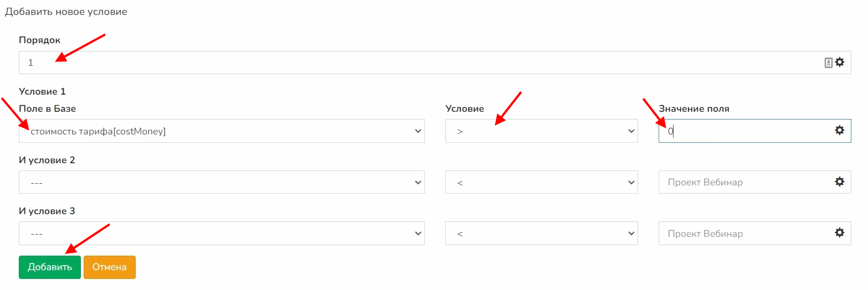
Task: Expand the database field dropdown for И условие 2
Action: pos(222,182)
